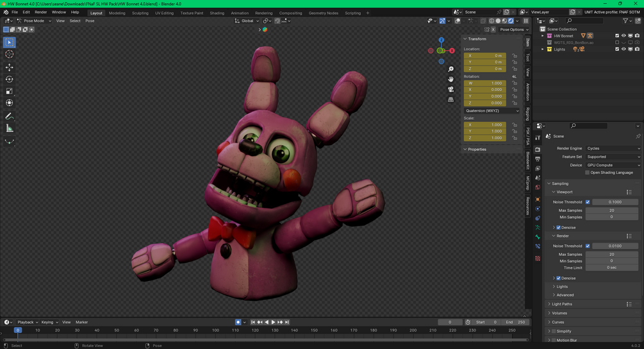Open the Tool properties tab icon
The width and height of the screenshot is (644, 349).
(538, 137)
